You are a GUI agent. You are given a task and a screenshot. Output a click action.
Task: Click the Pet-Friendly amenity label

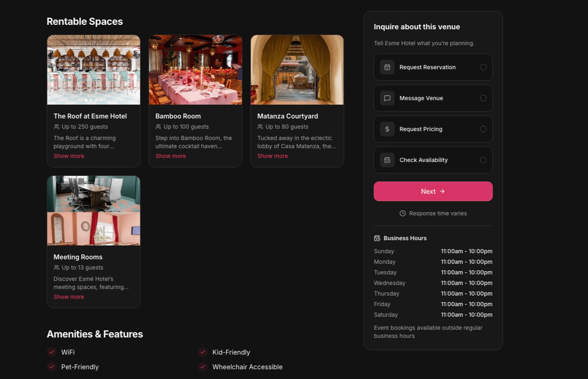click(80, 367)
